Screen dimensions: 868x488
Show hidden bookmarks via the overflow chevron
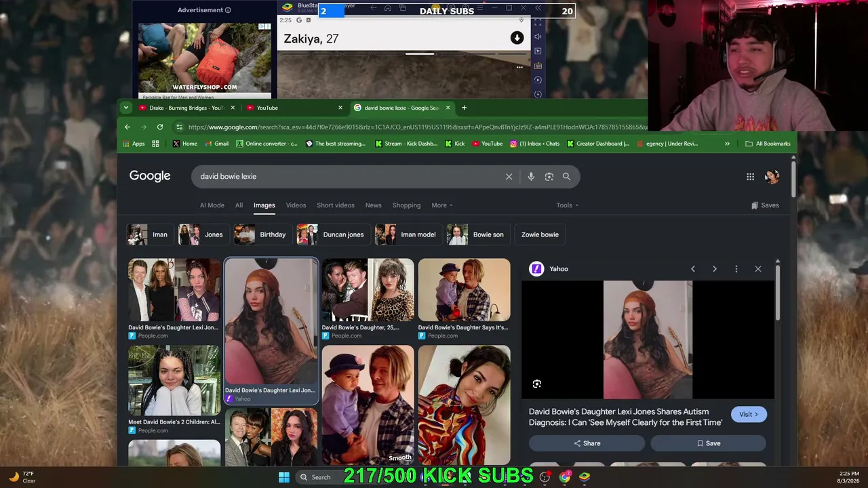727,144
